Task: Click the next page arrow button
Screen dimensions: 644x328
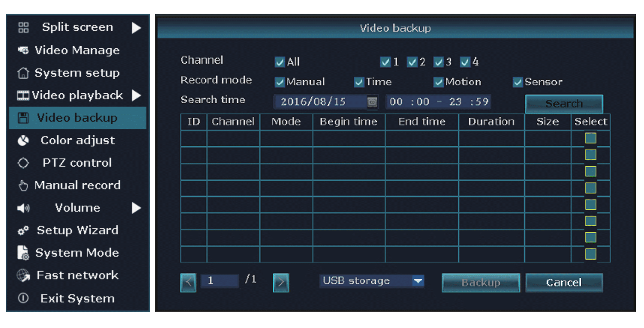Action: click(x=281, y=283)
